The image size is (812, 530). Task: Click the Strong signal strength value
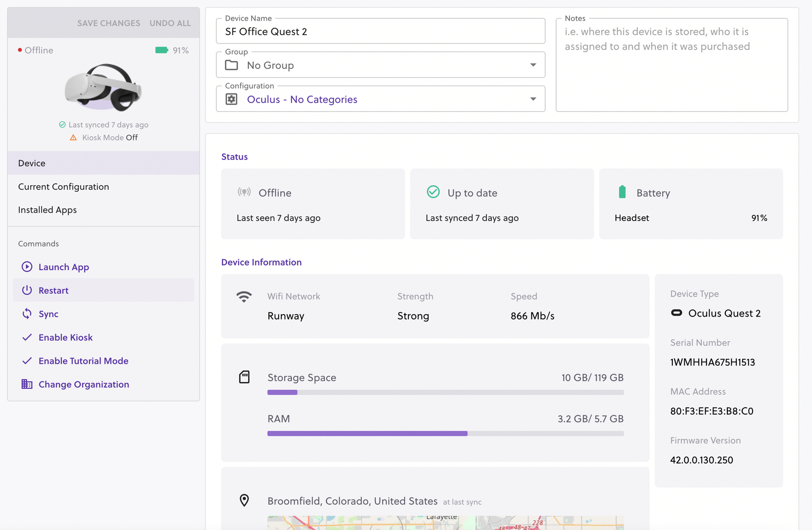coord(413,316)
